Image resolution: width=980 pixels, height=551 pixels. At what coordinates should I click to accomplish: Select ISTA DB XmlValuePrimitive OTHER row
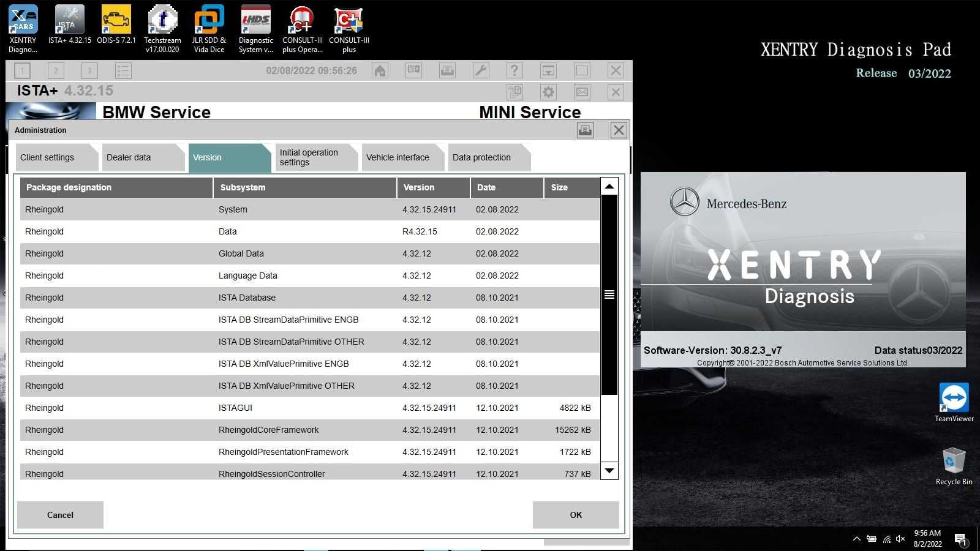[x=310, y=386]
